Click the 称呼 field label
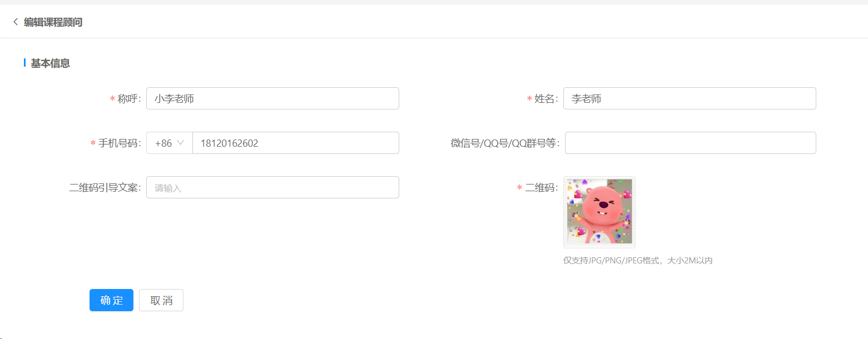 pyautogui.click(x=126, y=99)
